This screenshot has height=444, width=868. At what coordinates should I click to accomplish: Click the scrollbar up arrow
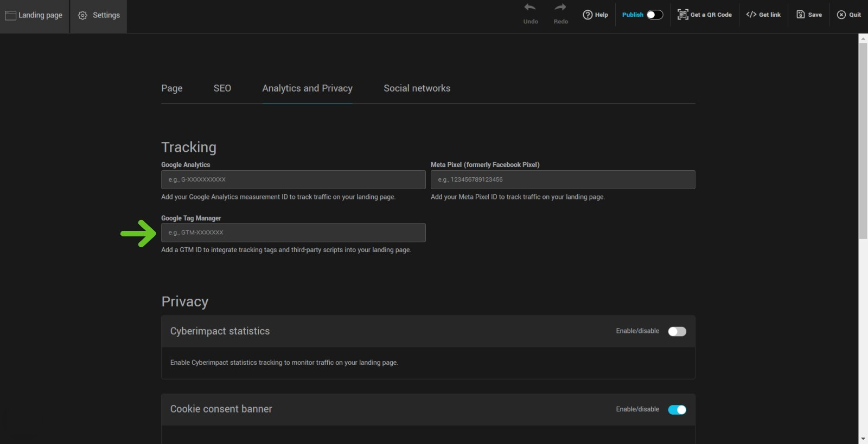pyautogui.click(x=863, y=38)
